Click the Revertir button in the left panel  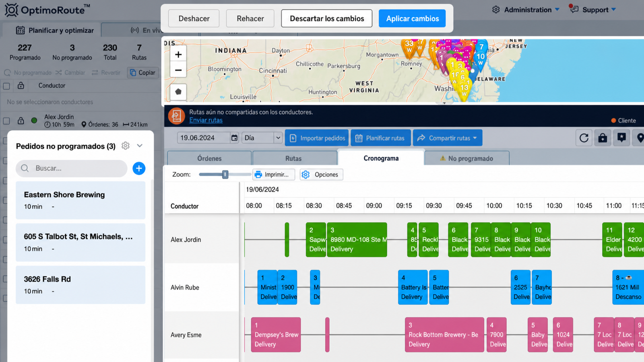pos(106,73)
